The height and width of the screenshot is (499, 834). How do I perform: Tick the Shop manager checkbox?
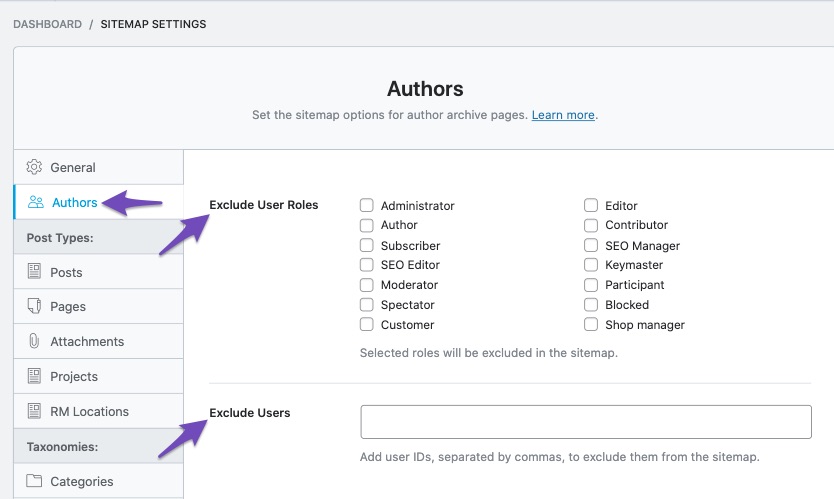tap(591, 325)
